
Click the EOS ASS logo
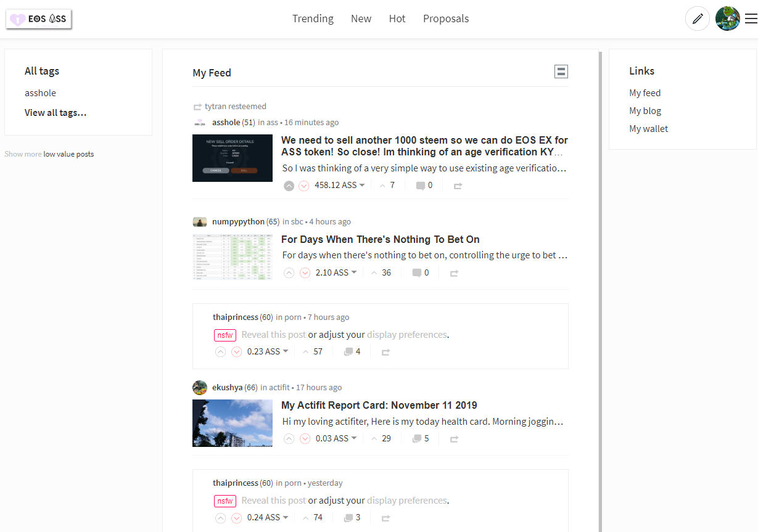point(39,19)
